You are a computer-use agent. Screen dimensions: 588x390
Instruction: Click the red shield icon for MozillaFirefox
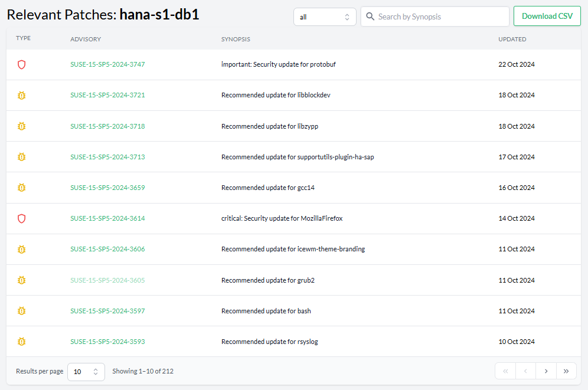[x=22, y=219]
